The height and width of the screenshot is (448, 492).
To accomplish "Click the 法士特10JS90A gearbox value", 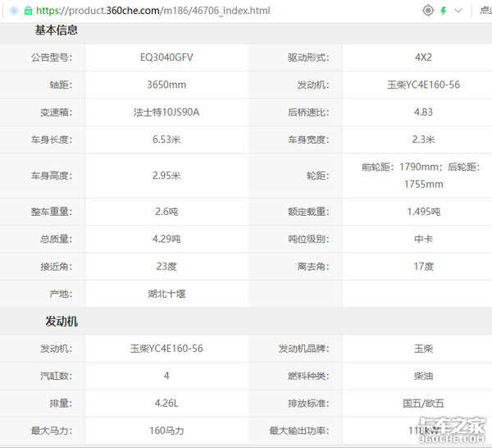I will (x=166, y=112).
